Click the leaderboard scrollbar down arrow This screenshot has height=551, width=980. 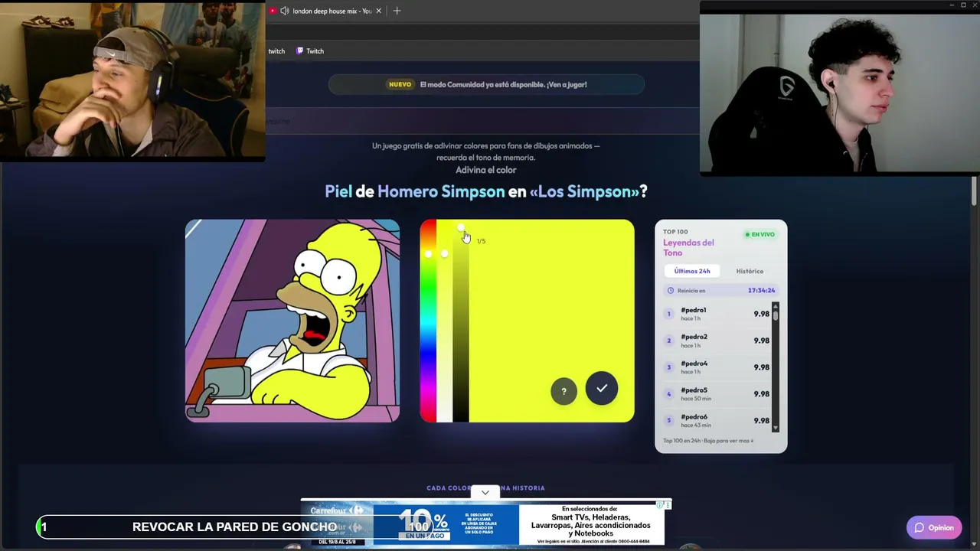pyautogui.click(x=776, y=428)
